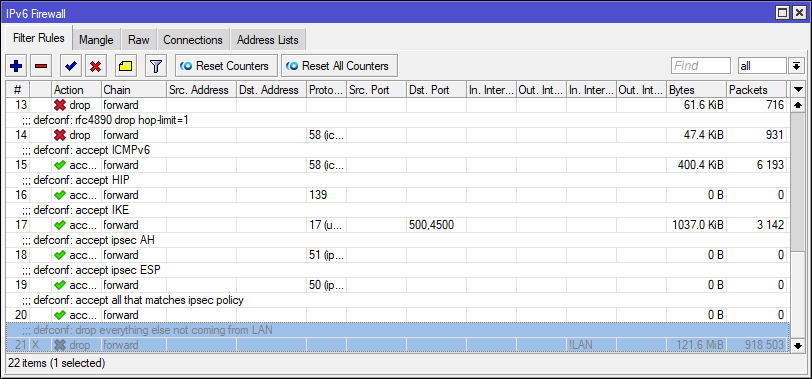
Task: Click bytes value 121.6 MiB
Action: click(x=699, y=345)
